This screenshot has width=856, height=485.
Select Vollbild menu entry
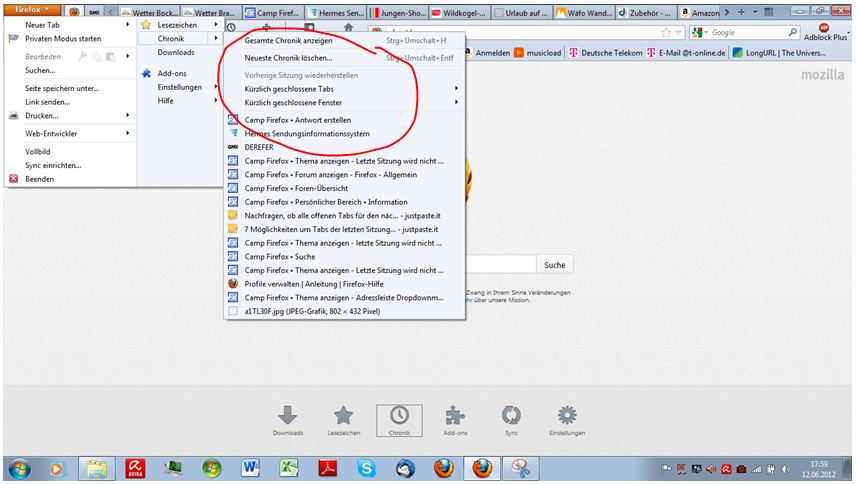(70, 152)
